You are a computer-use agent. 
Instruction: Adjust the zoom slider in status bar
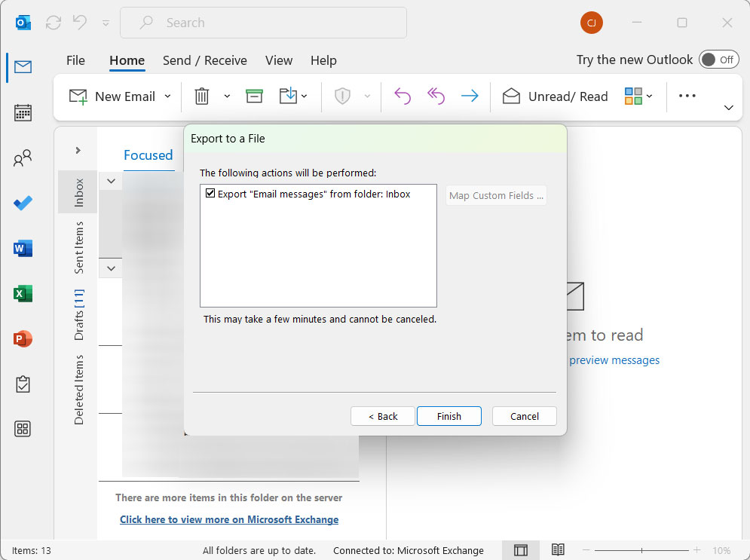coord(641,550)
